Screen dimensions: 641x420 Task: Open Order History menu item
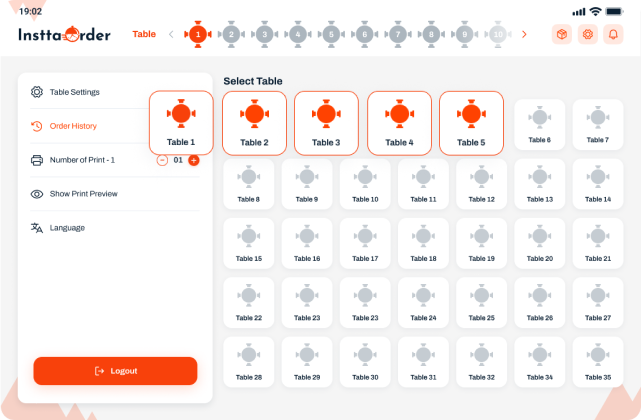click(72, 126)
